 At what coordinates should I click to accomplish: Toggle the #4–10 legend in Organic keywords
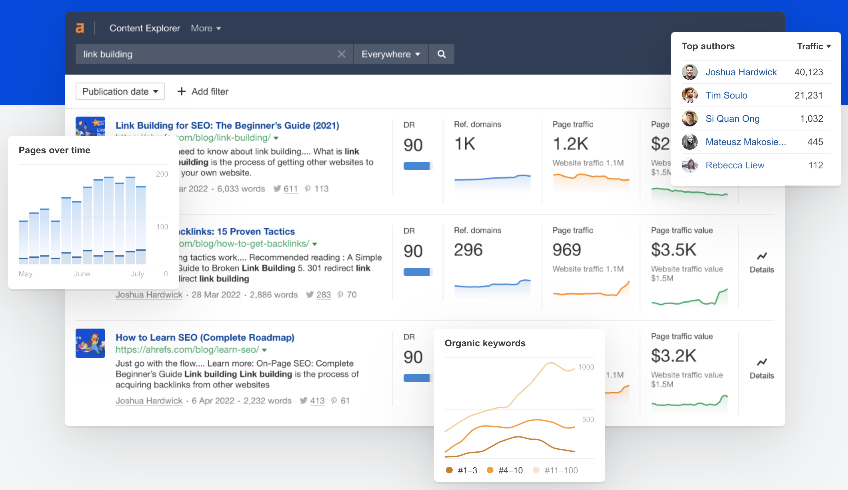click(x=505, y=470)
